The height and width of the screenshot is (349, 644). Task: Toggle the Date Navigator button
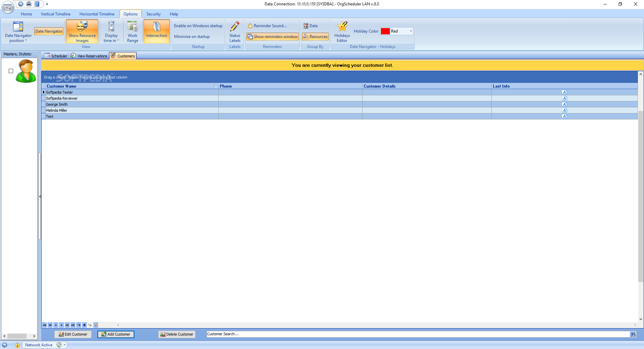[x=49, y=31]
